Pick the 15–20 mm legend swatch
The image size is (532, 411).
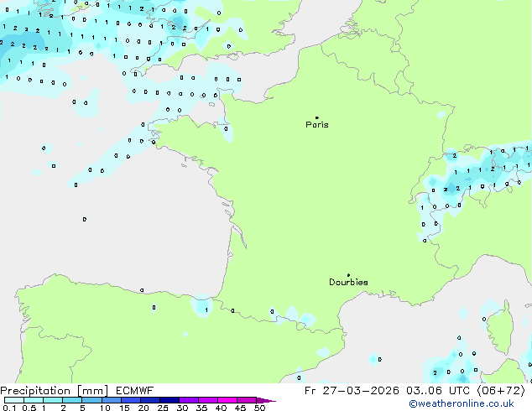130,400
